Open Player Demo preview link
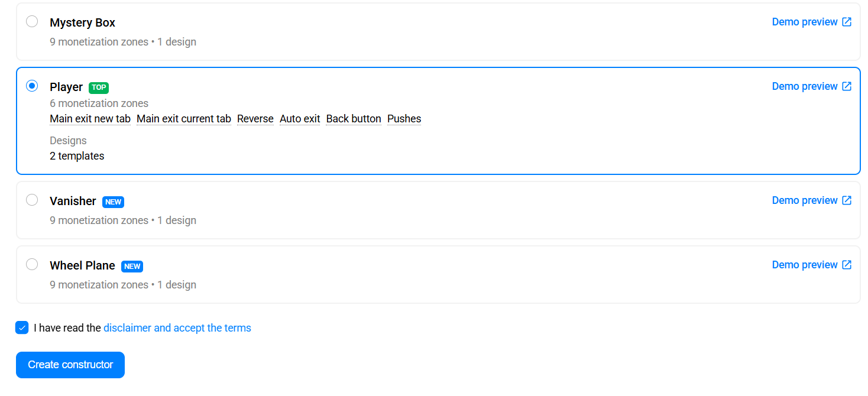 [811, 86]
